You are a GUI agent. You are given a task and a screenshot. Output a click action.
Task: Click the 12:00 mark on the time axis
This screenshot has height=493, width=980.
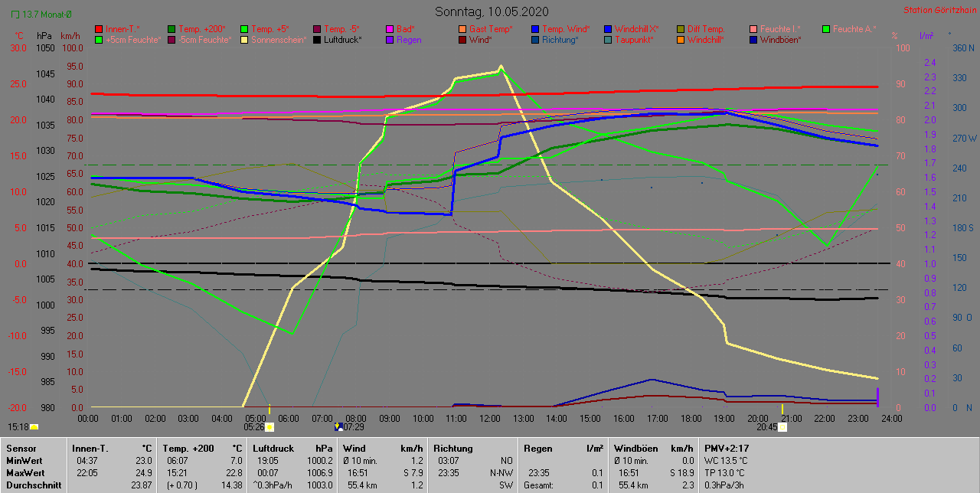coord(489,418)
